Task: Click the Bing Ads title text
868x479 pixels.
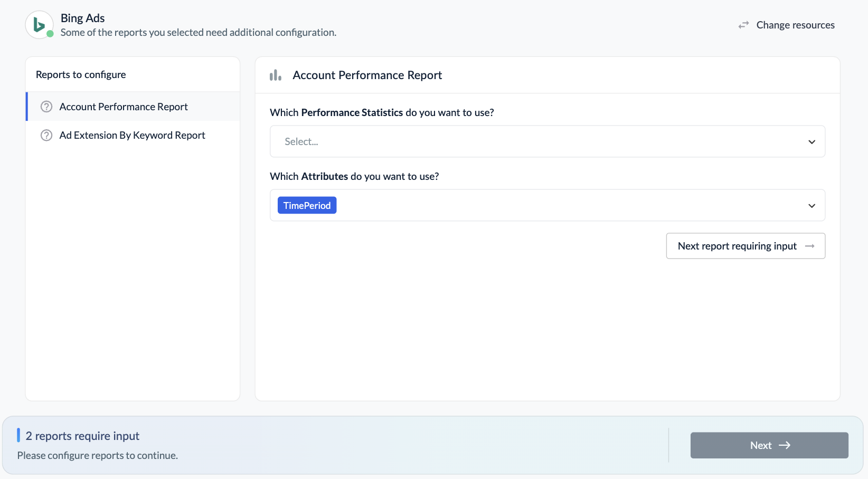Action: pos(82,18)
